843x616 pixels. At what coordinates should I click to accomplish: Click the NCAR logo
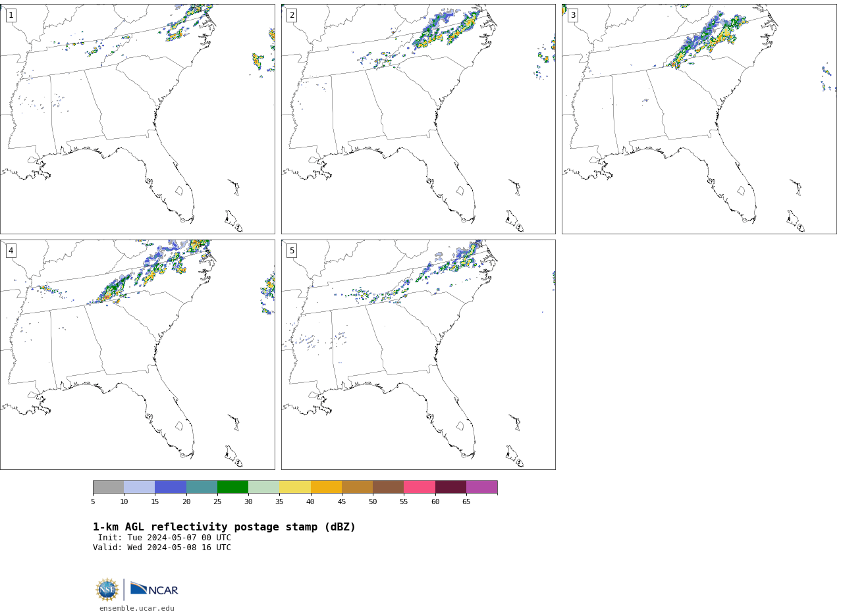point(154,590)
